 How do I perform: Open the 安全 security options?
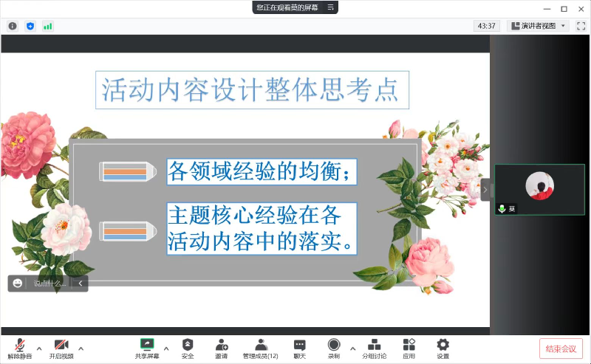click(188, 348)
